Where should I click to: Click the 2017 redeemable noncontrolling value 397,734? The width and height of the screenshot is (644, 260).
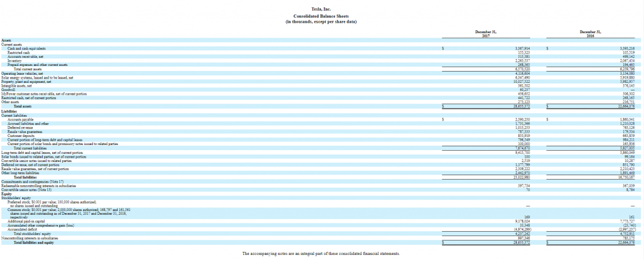point(525,185)
